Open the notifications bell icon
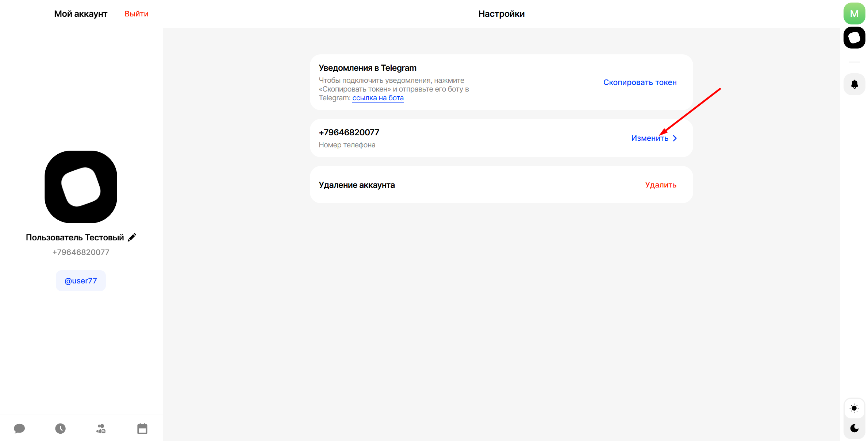This screenshot has height=441, width=868. (x=854, y=84)
